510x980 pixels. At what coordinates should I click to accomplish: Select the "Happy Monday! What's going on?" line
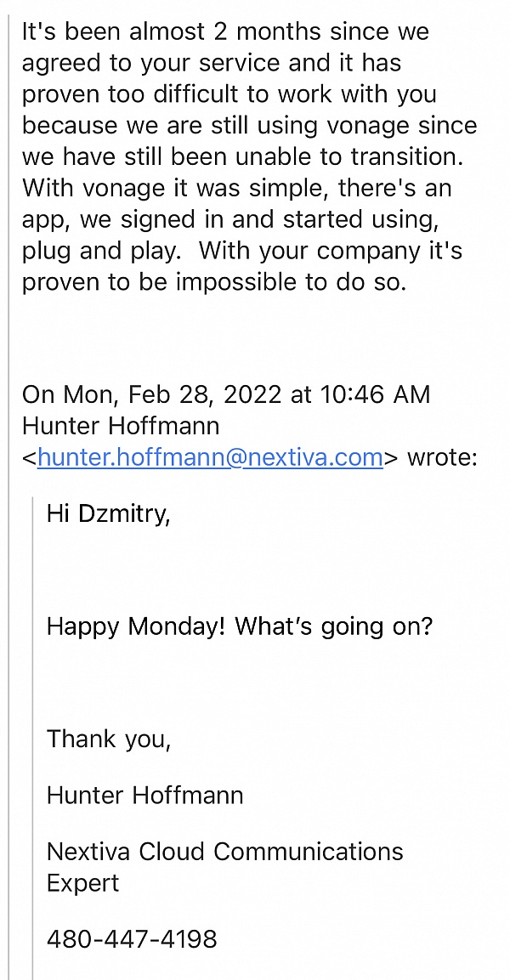click(239, 627)
